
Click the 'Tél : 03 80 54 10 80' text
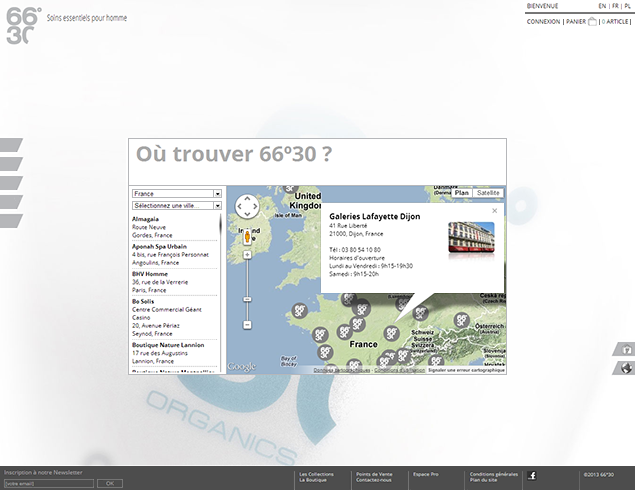coord(355,250)
